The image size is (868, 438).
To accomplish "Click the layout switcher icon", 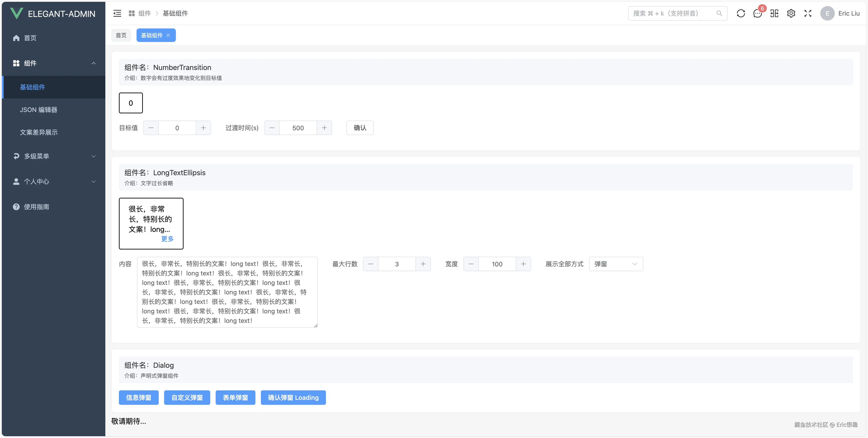I will [x=774, y=14].
